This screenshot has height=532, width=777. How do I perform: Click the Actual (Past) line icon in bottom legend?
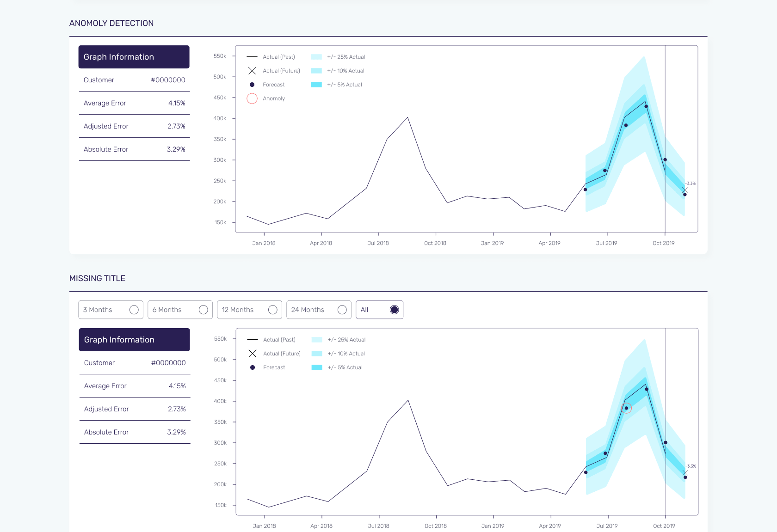point(253,340)
